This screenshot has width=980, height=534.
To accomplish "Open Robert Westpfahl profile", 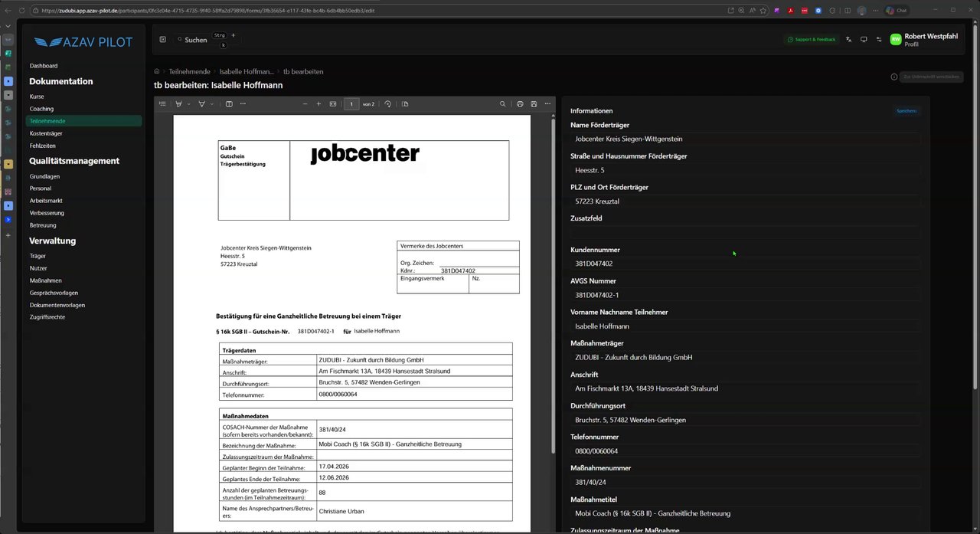I will click(x=924, y=40).
